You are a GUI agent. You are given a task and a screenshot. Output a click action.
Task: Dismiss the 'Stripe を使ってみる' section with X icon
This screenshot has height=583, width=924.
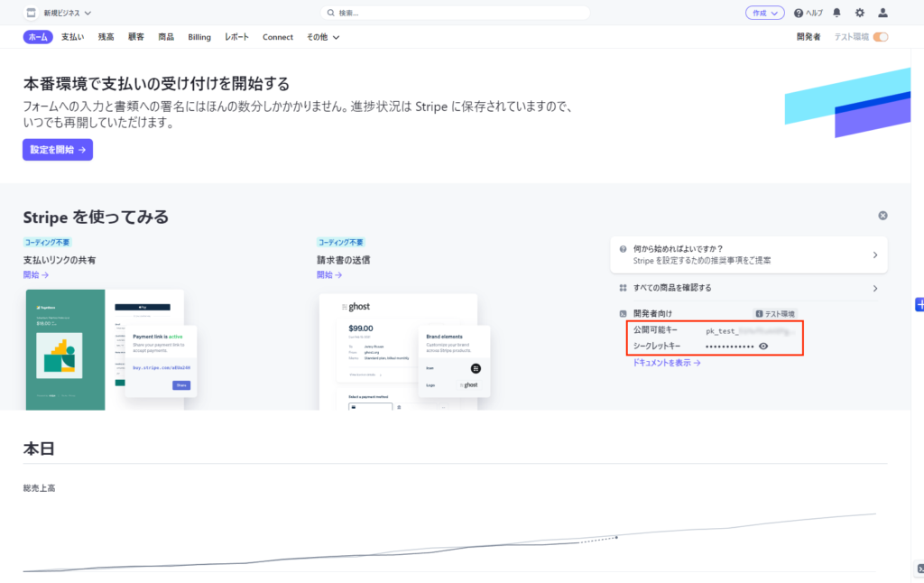pos(882,216)
